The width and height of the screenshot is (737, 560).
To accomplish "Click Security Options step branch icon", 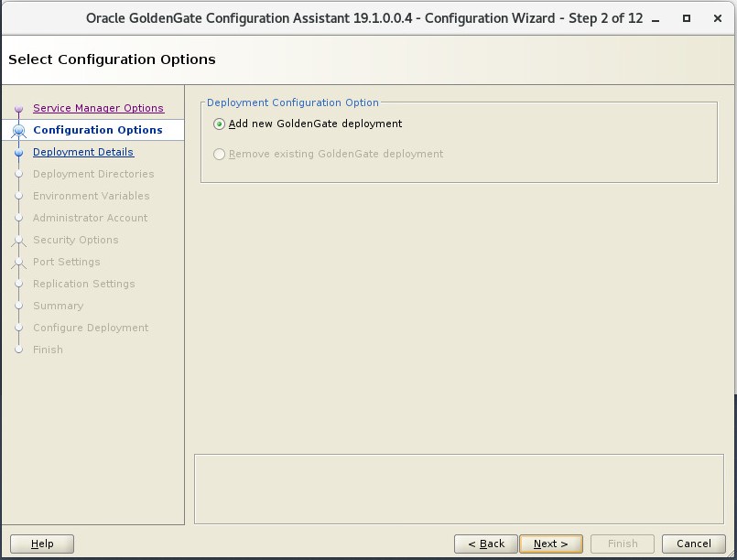I will tap(19, 241).
